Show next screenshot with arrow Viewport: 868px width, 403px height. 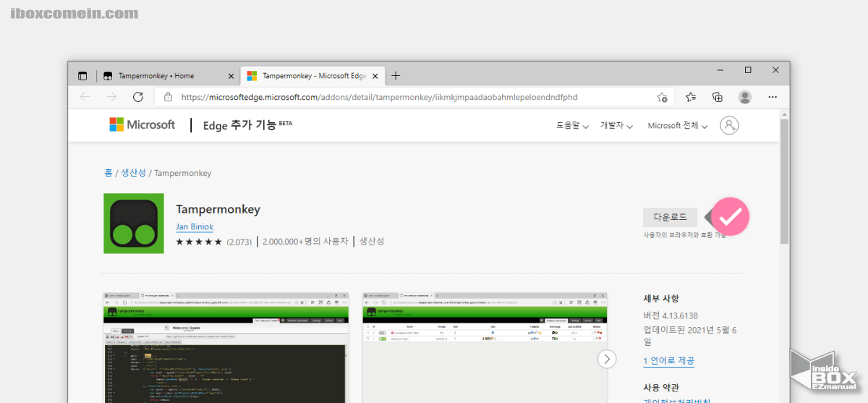coord(608,358)
